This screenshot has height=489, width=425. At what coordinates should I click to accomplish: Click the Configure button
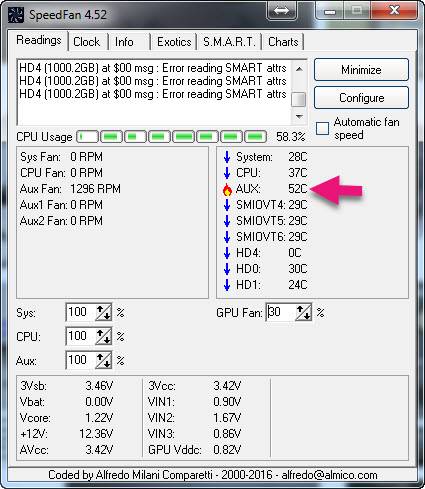tap(361, 98)
